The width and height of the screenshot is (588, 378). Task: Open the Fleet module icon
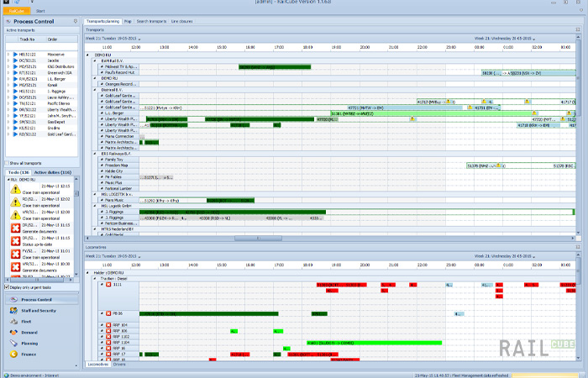pos(14,322)
